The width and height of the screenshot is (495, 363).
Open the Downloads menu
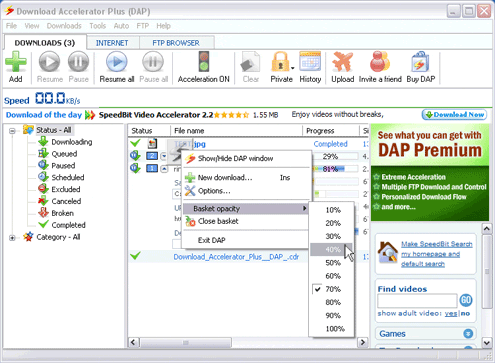coord(64,26)
